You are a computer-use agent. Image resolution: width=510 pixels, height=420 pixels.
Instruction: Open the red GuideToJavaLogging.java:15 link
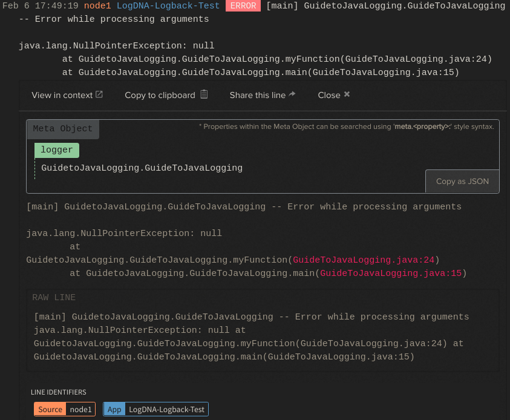pos(391,274)
